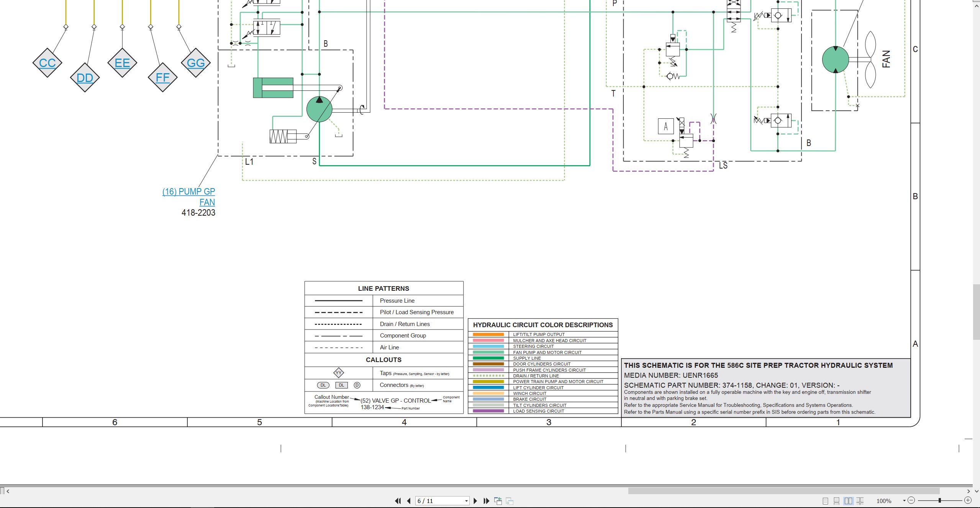980x508 pixels.
Task: Click the rotated FAN label
Action: point(886,59)
